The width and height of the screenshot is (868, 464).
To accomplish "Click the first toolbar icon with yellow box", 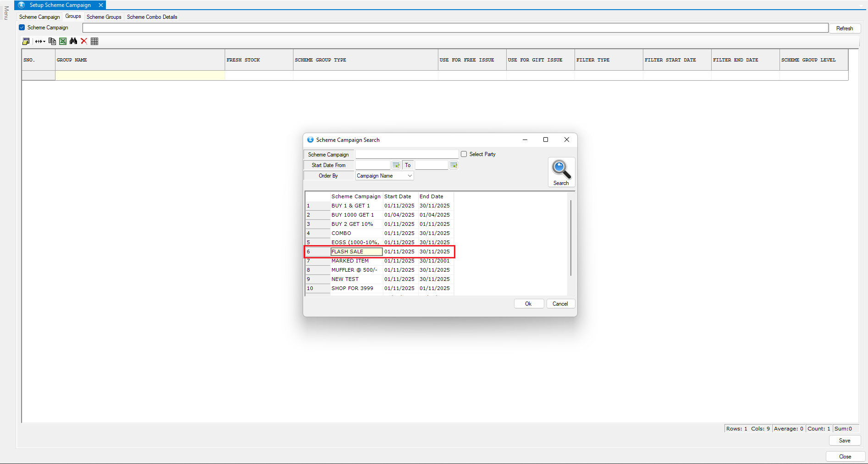I will click(x=26, y=41).
